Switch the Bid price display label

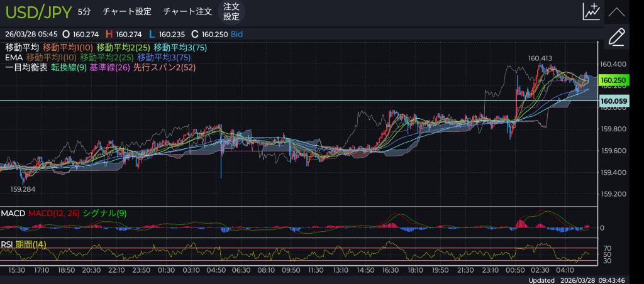tap(236, 33)
